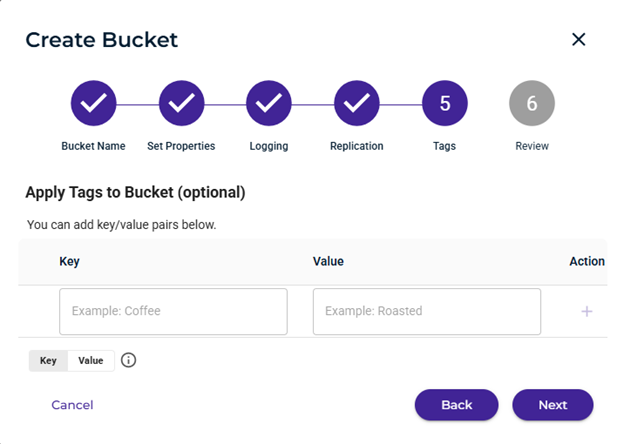624x444 pixels.
Task: Select the Logging step checkmark icon
Action: click(269, 103)
